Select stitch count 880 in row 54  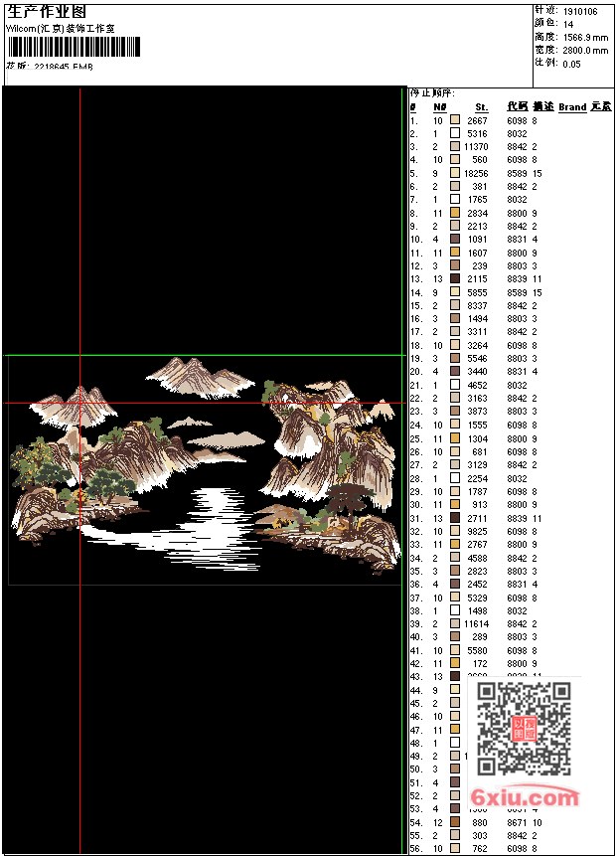[480, 822]
